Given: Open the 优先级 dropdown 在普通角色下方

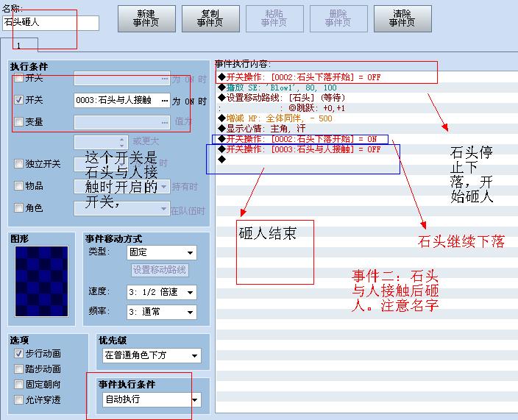Looking at the screenshot, I should pyautogui.click(x=152, y=355).
